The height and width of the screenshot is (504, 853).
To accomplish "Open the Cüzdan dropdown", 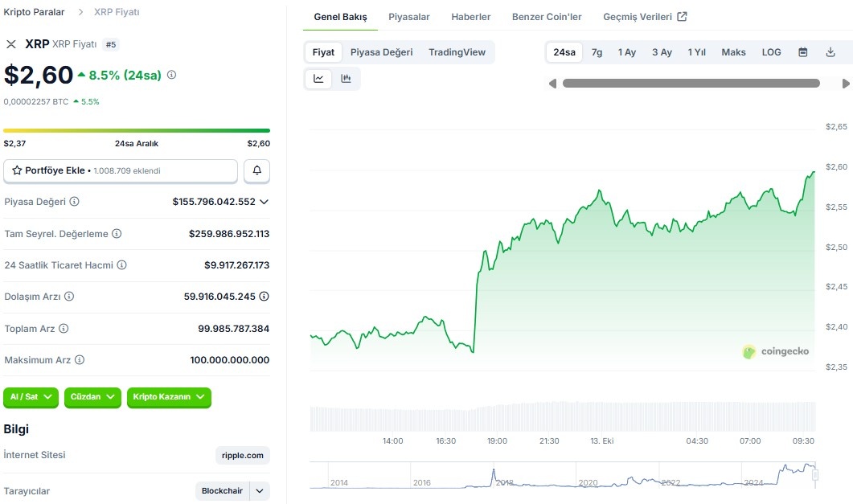I will click(92, 397).
